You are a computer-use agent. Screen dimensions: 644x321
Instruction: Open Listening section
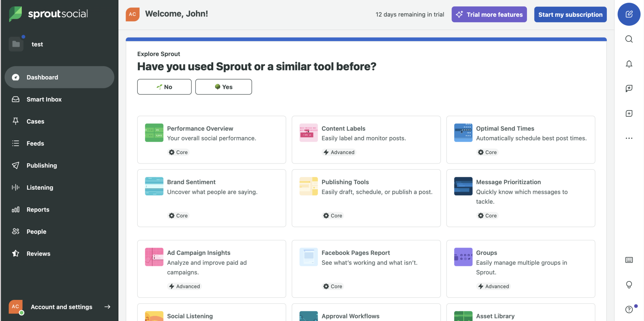tap(59, 188)
